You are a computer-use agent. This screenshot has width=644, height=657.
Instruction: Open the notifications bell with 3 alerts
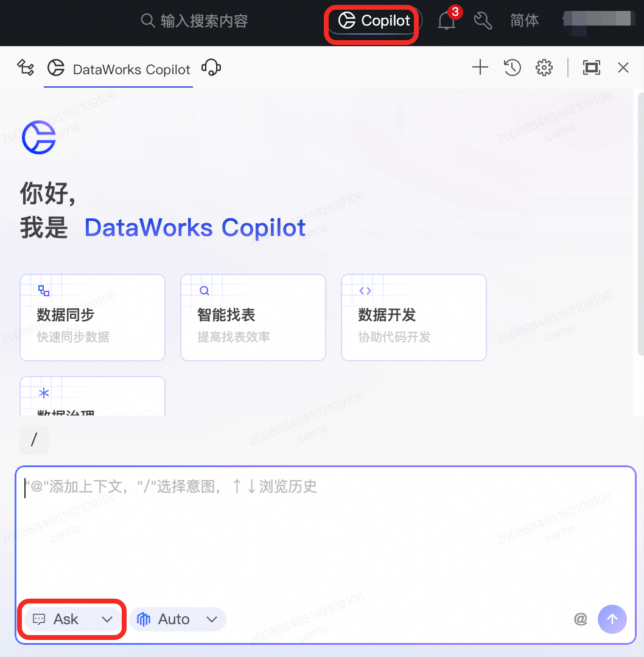click(447, 21)
